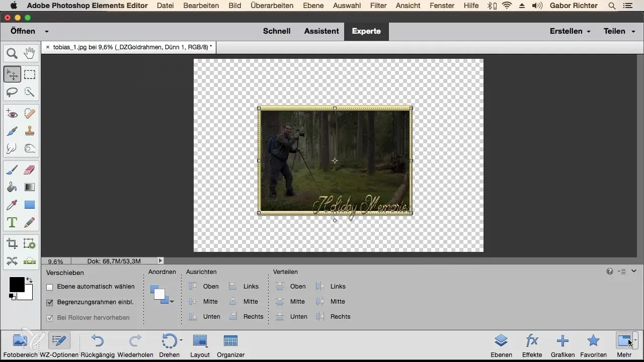Select the Pencil tool
The height and width of the screenshot is (362, 644).
click(30, 222)
